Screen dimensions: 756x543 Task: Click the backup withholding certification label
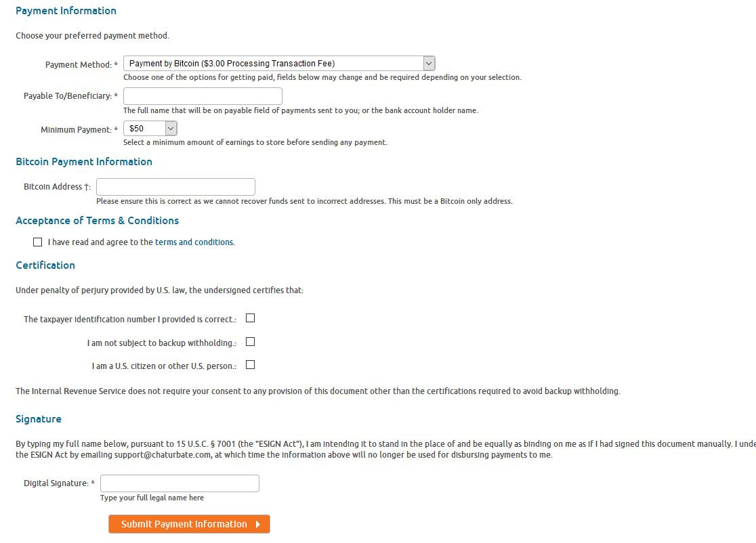[161, 343]
